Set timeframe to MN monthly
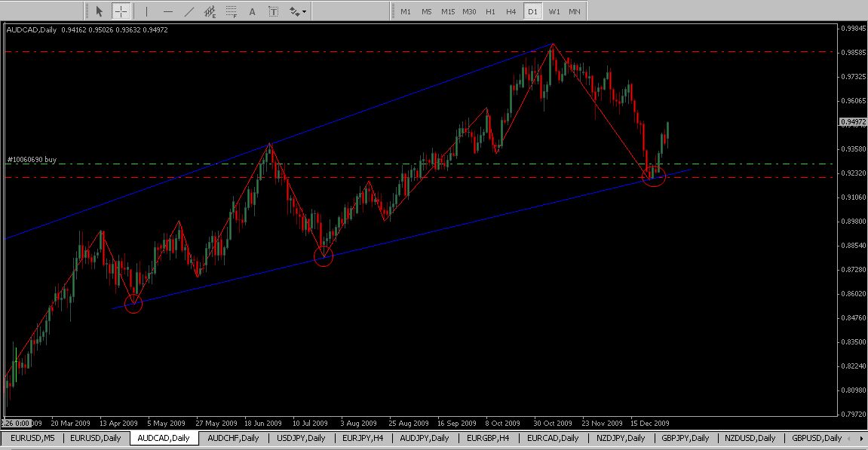Screen dimensions: 868x450 pos(575,11)
